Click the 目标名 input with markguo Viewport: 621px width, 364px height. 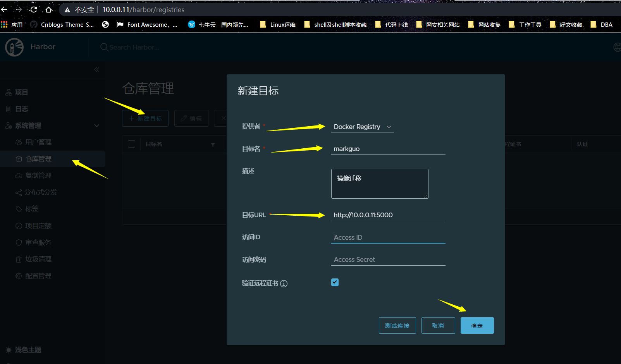click(388, 149)
